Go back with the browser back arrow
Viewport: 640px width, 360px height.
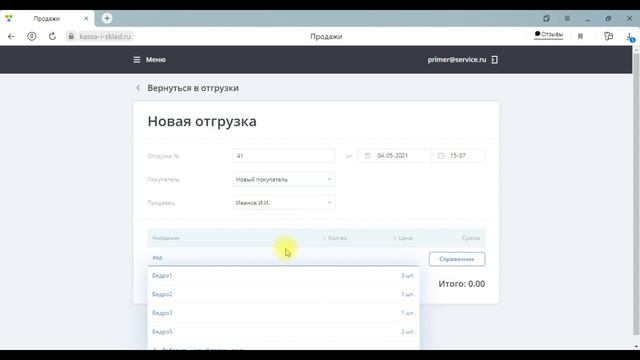click(x=11, y=36)
